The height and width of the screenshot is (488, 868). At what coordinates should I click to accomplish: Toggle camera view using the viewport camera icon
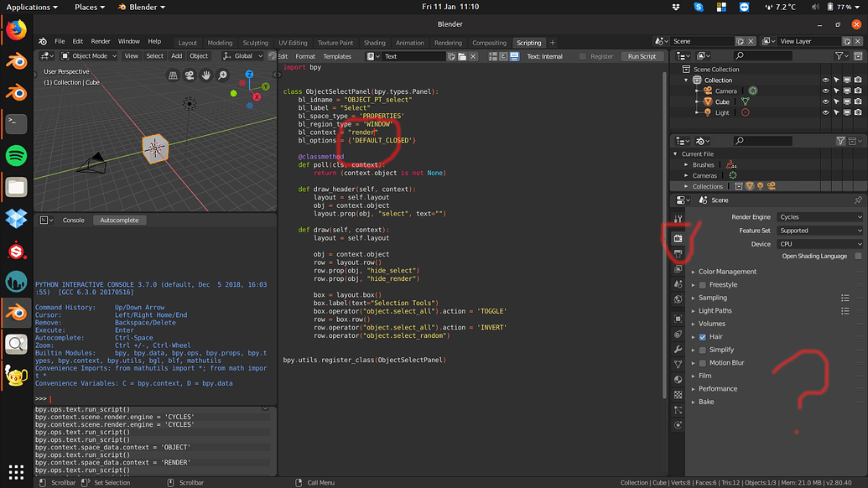click(x=190, y=75)
